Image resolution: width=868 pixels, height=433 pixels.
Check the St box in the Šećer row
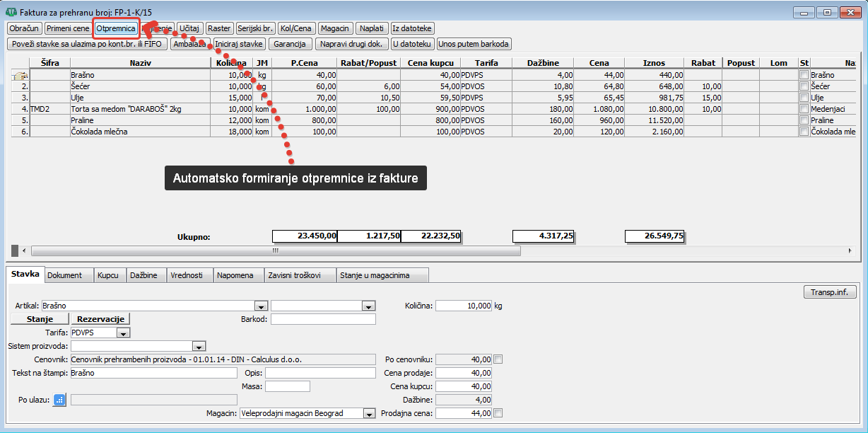(804, 86)
